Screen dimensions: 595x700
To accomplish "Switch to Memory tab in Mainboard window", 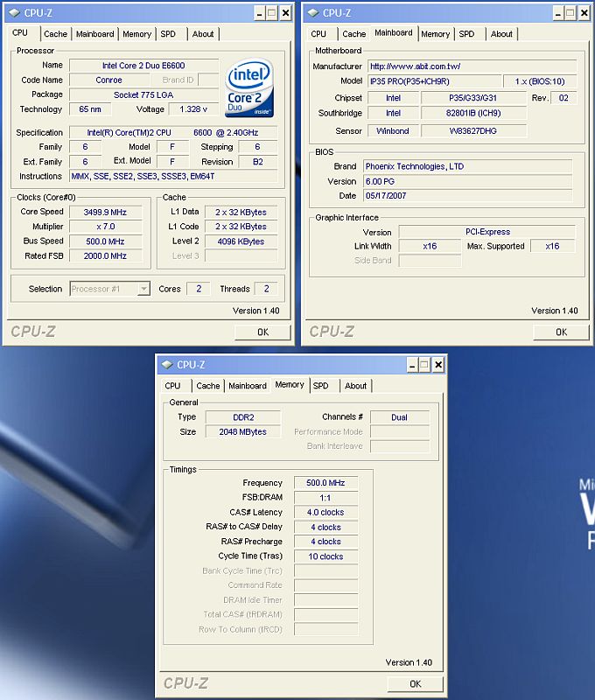I will pos(435,34).
